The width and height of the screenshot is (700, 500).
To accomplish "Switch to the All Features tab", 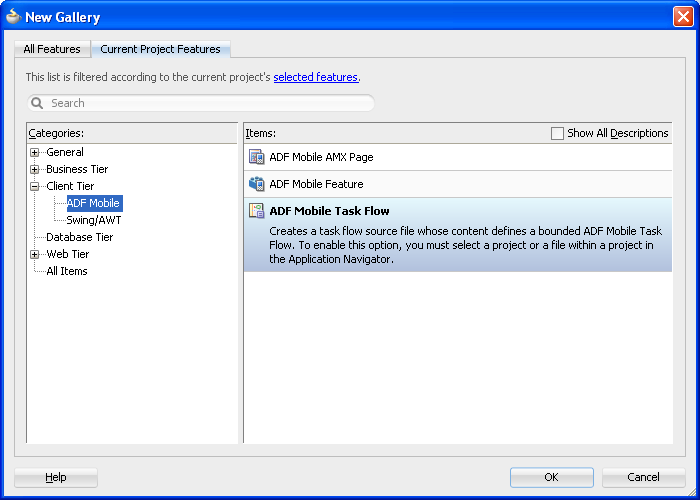I will (x=52, y=49).
